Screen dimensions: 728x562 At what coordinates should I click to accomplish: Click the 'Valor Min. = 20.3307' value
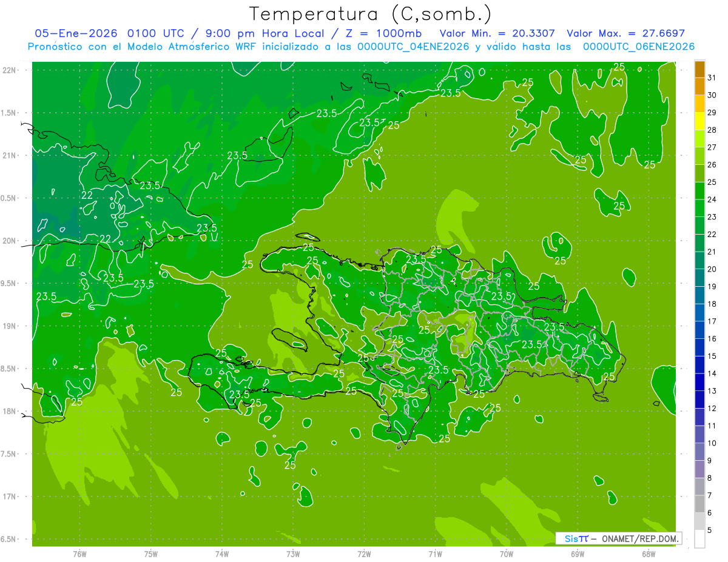point(497,33)
